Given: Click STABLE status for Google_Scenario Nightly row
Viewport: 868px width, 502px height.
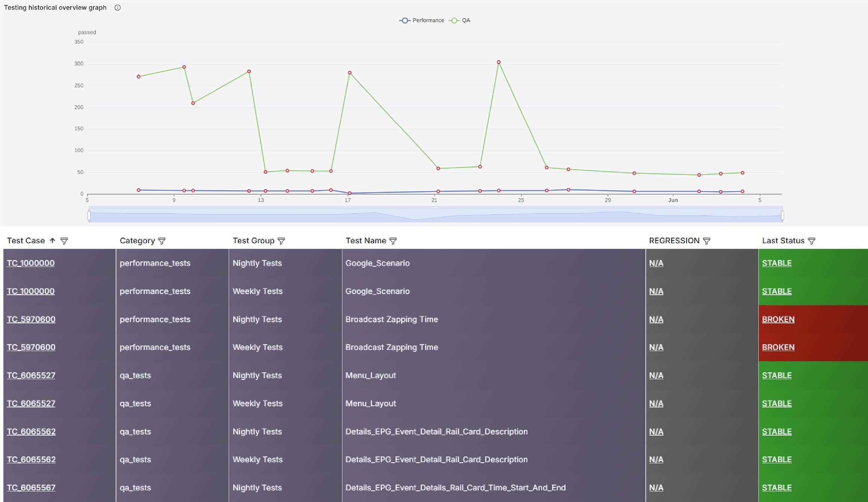Looking at the screenshot, I should (777, 263).
